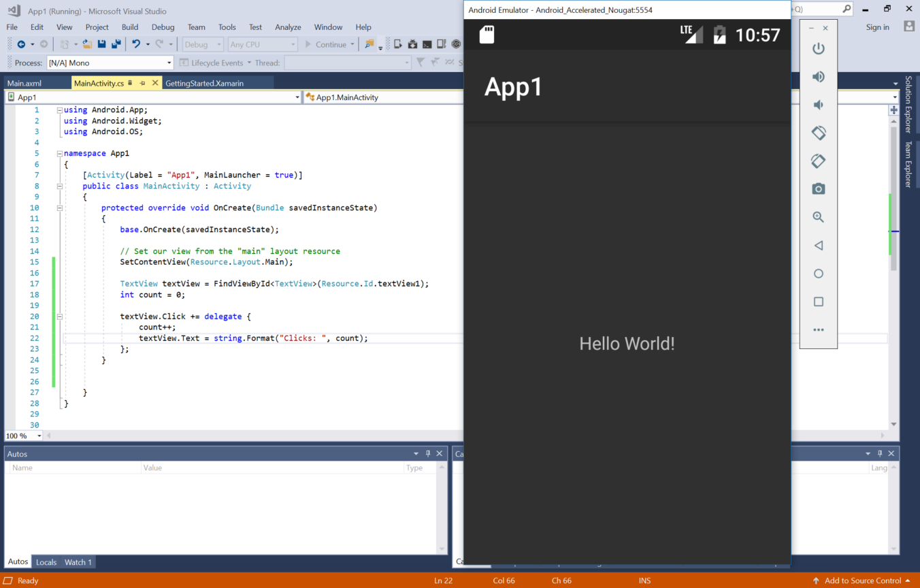Open emulator extended controls via the ellipsis icon
The width and height of the screenshot is (920, 588).
(x=819, y=329)
